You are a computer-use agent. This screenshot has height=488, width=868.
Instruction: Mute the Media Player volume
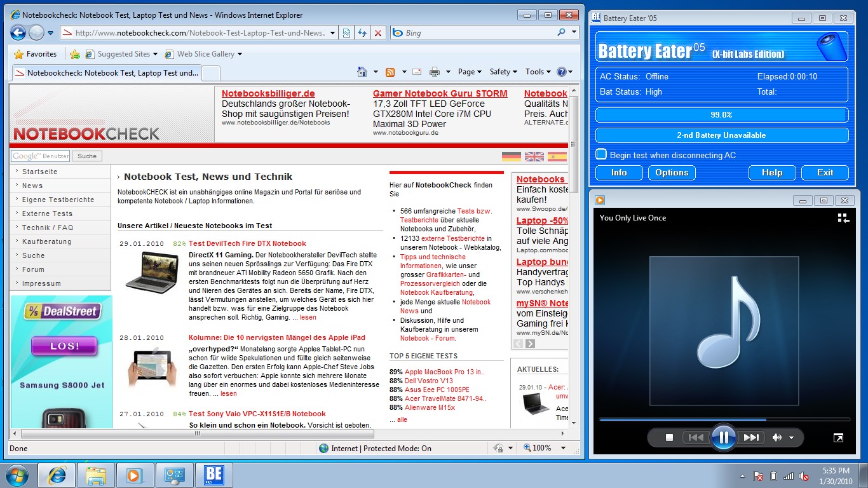(776, 437)
